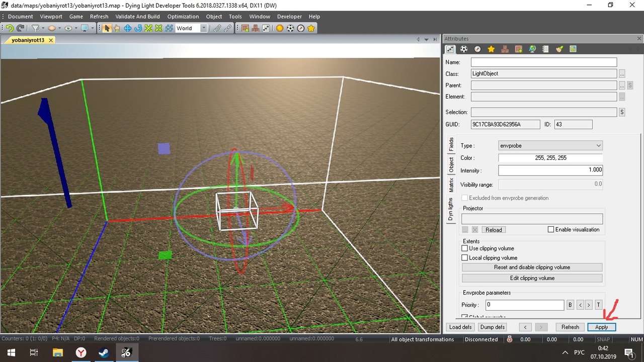644x362 pixels.
Task: Open Steam from the taskbar
Action: click(103, 352)
